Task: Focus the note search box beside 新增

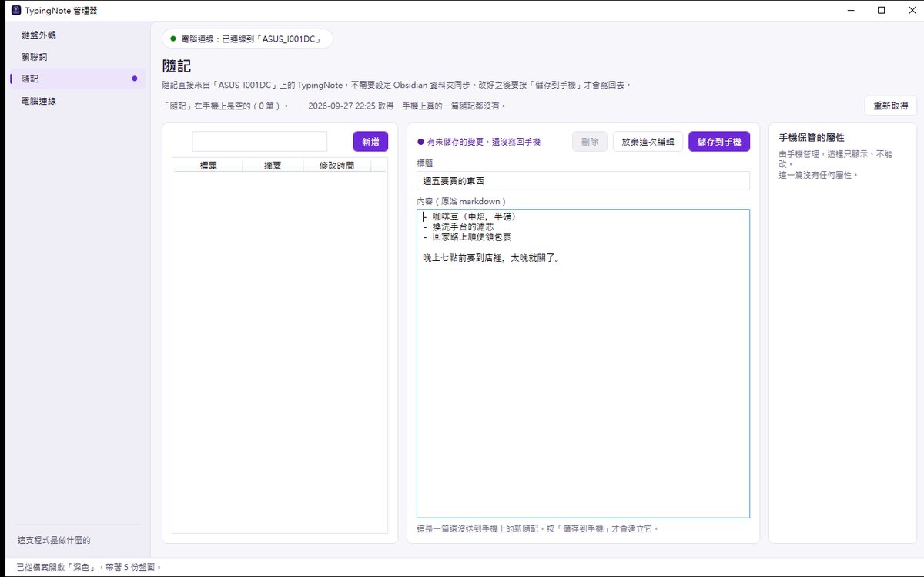Action: [259, 141]
